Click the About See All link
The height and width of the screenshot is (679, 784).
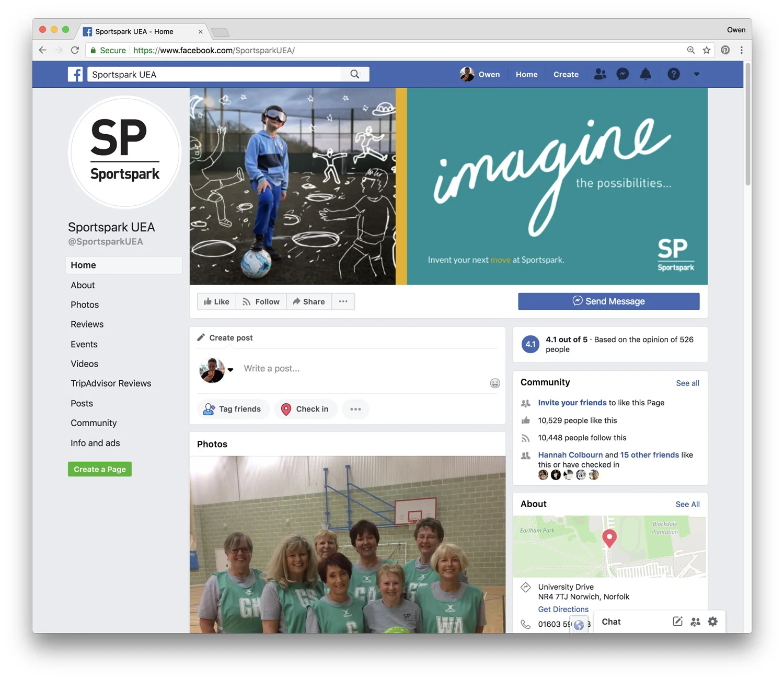687,504
